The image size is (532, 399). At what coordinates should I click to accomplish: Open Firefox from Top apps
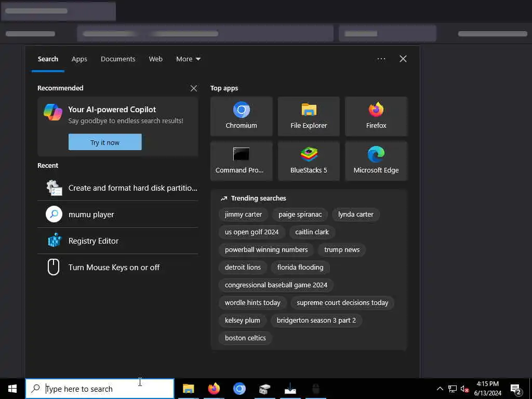376,116
